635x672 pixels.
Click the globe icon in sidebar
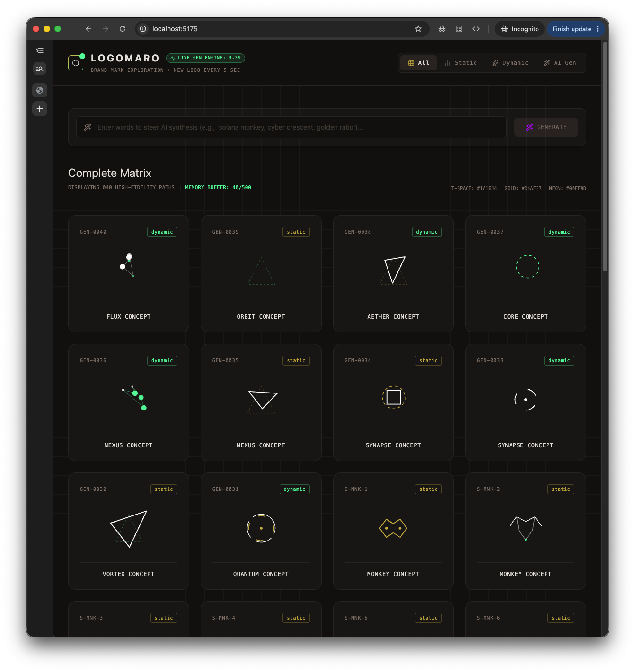tap(40, 90)
